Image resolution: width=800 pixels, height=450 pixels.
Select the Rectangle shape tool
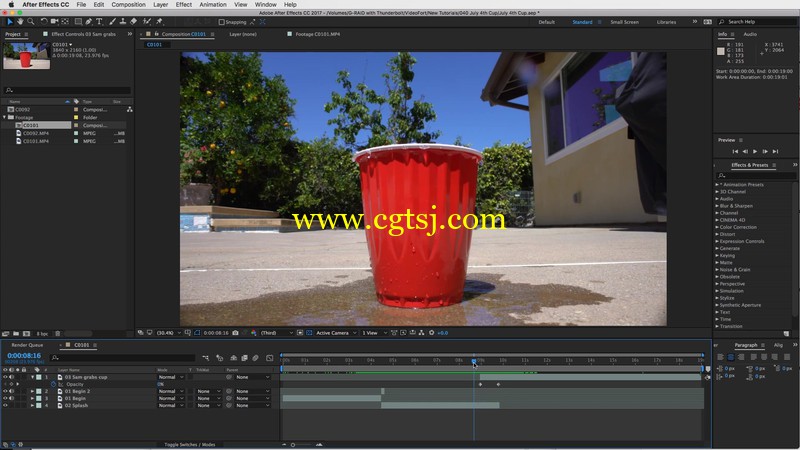pyautogui.click(x=78, y=21)
